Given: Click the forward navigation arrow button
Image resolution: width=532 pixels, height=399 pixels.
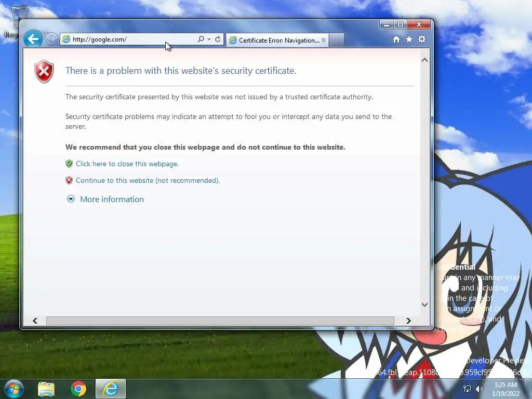Looking at the screenshot, I should point(51,39).
